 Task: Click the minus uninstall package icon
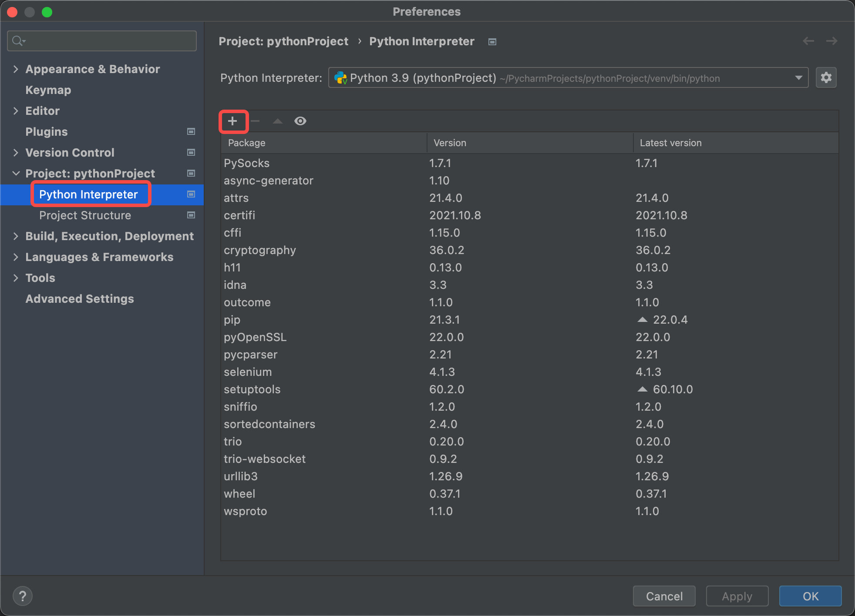256,121
